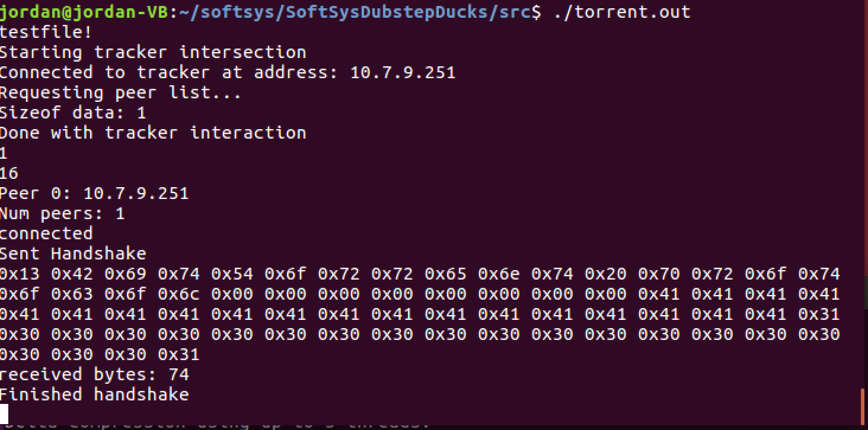This screenshot has height=430, width=868.
Task: Click the last 0x31 byte in the hex dump
Action: [x=179, y=354]
